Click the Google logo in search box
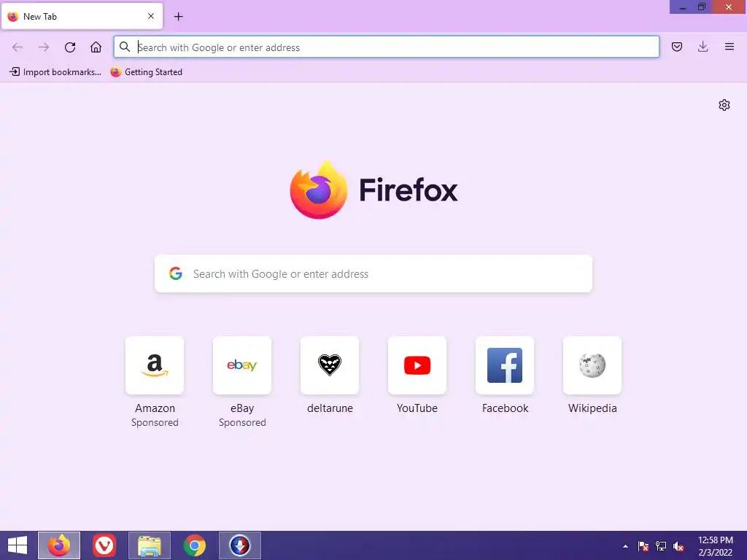Screen dimensions: 747x560 point(176,273)
